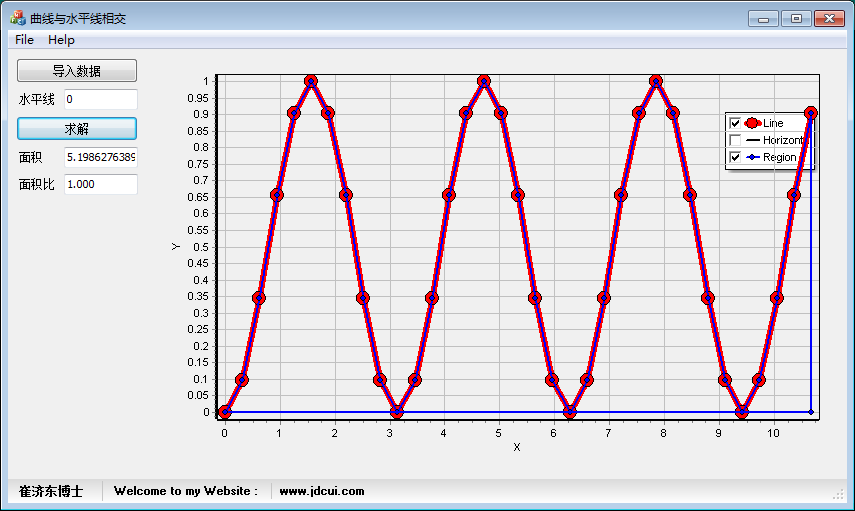Viewport: 855px width, 511px height.
Task: Click the first curve peak data point
Action: tap(311, 81)
